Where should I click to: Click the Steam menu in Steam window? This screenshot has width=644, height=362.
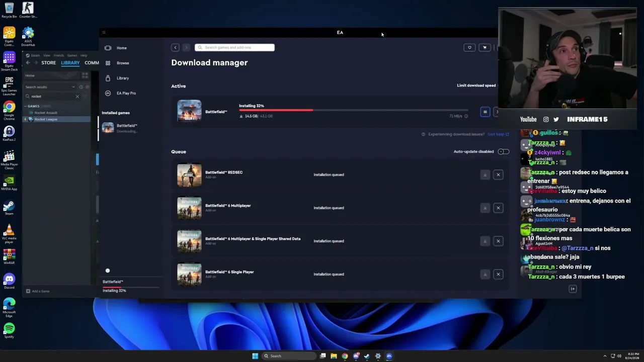point(35,55)
